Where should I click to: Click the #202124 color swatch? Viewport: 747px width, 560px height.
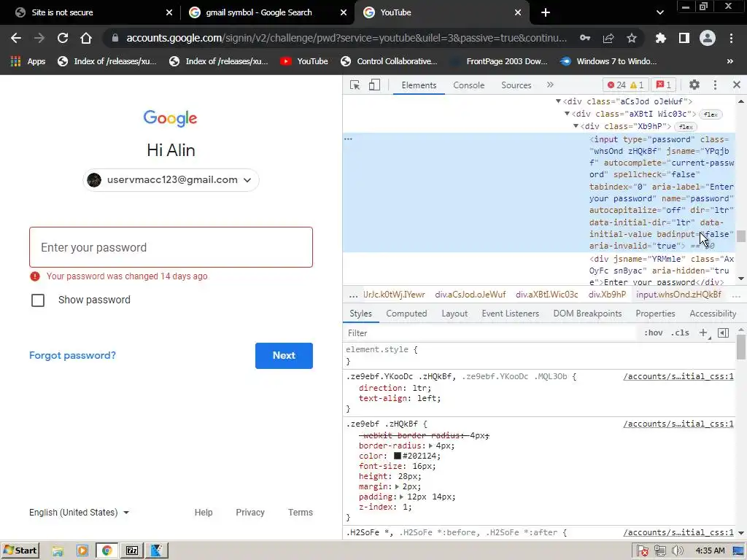[x=398, y=456]
